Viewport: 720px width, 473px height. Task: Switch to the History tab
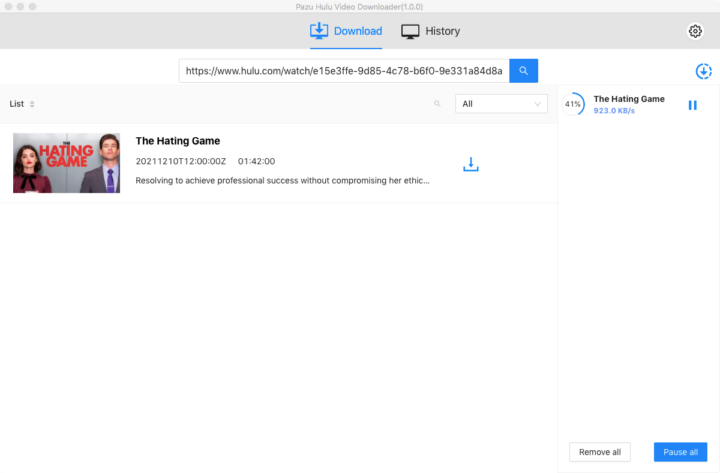[x=430, y=31]
